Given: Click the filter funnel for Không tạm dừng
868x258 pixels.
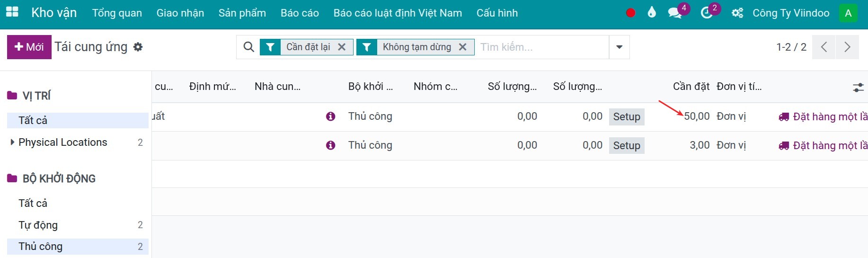Looking at the screenshot, I should pyautogui.click(x=367, y=47).
